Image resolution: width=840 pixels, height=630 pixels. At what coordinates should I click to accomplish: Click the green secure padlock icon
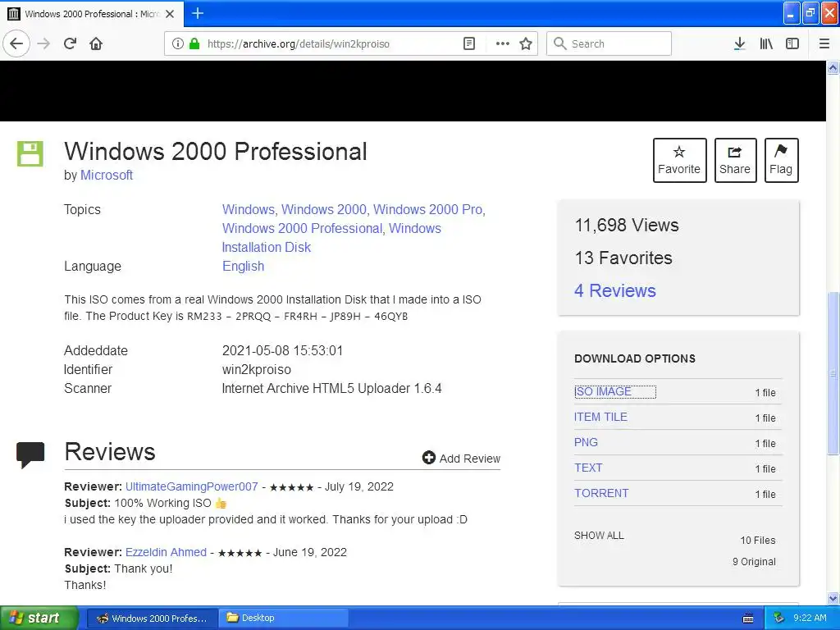tap(194, 43)
